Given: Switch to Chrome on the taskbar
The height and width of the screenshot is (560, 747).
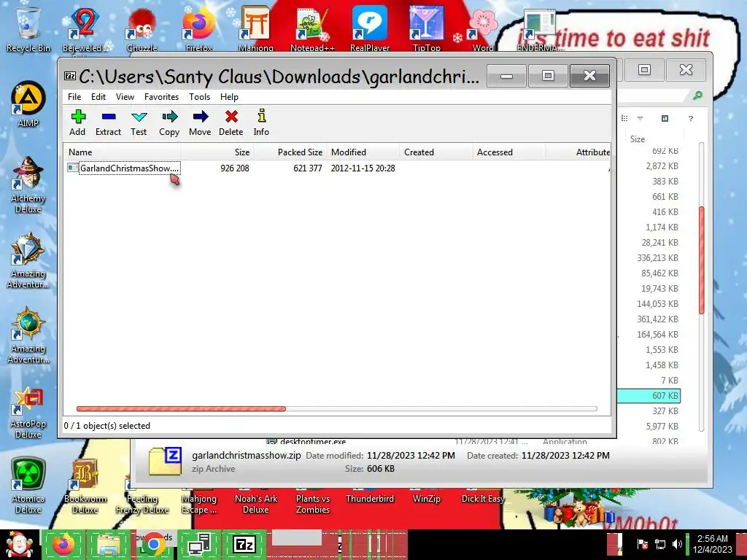Looking at the screenshot, I should pos(154,544).
